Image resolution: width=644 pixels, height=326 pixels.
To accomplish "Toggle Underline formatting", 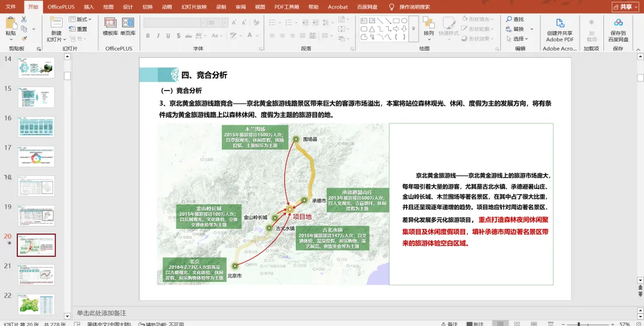I will coord(168,36).
